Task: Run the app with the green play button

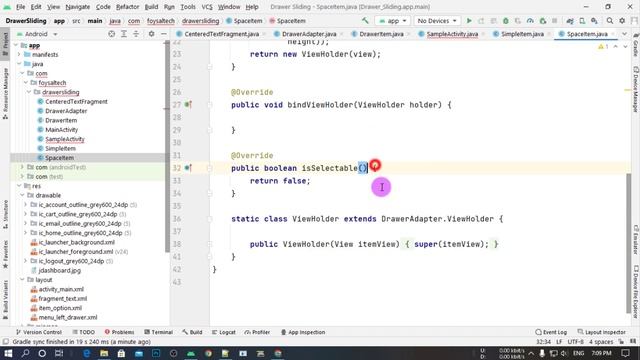Action: pyautogui.click(x=469, y=21)
